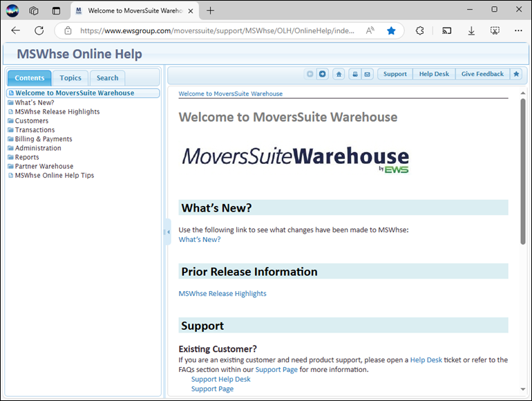Go to the help Home icon
This screenshot has width=532, height=401.
click(x=339, y=74)
